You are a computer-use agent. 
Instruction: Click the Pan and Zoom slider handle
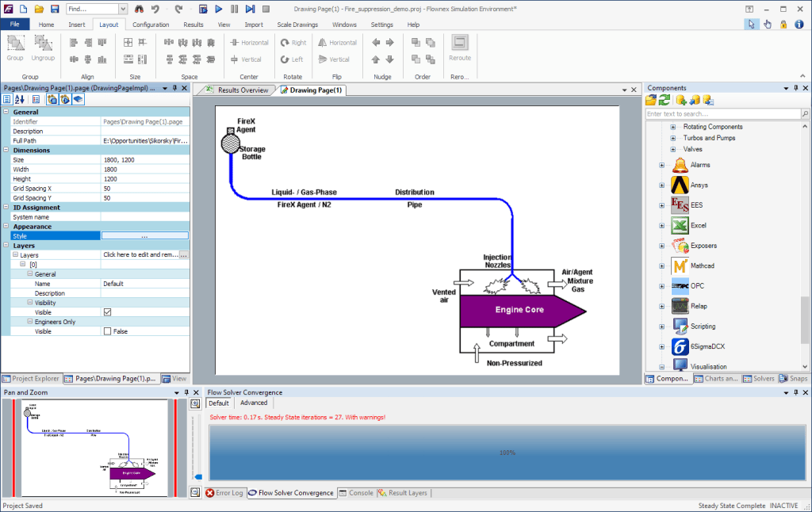tap(198, 477)
